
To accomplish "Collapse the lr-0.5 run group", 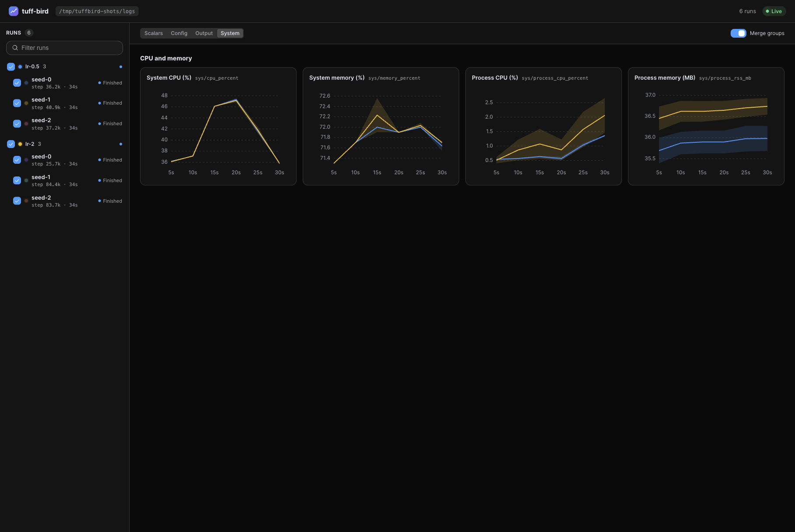I will (x=32, y=67).
